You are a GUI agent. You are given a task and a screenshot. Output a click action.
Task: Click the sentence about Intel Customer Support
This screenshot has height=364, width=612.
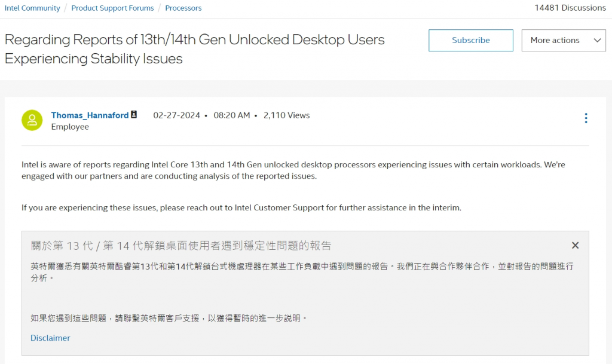(x=241, y=207)
